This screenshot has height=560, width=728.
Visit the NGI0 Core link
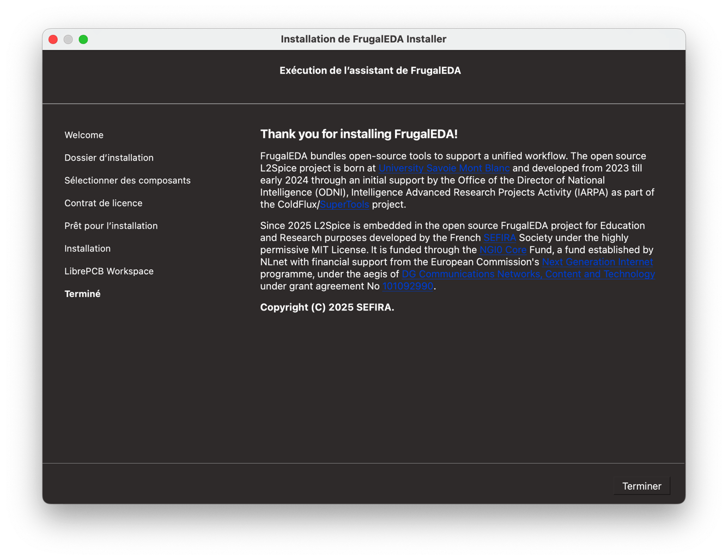502,250
